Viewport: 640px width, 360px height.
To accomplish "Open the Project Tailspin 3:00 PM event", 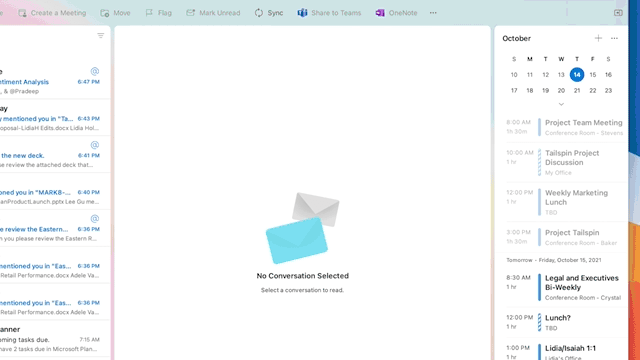I will 565,237.
